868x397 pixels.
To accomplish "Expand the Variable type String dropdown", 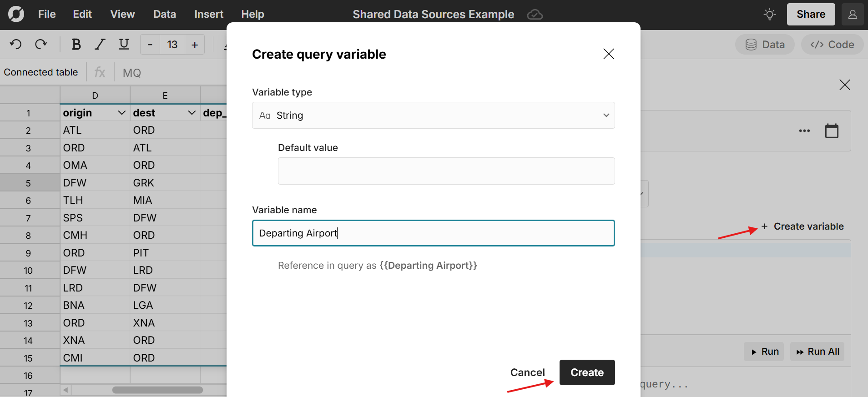I will [433, 116].
